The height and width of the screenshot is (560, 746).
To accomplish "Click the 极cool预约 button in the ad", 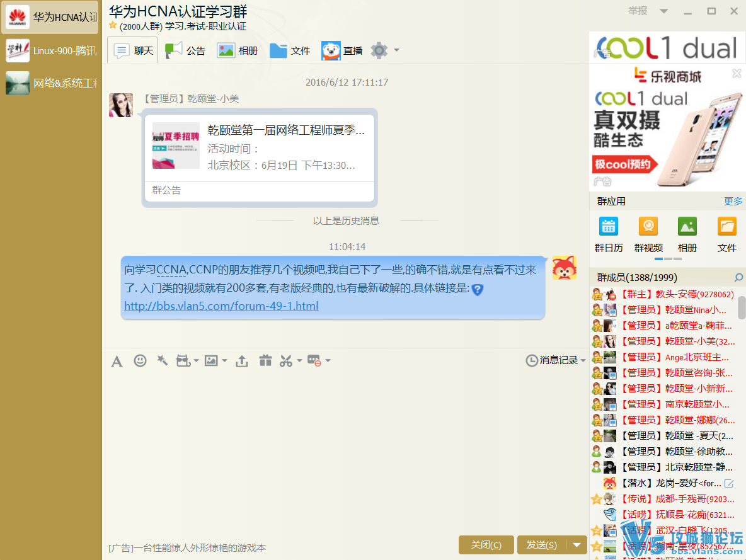I will point(624,164).
